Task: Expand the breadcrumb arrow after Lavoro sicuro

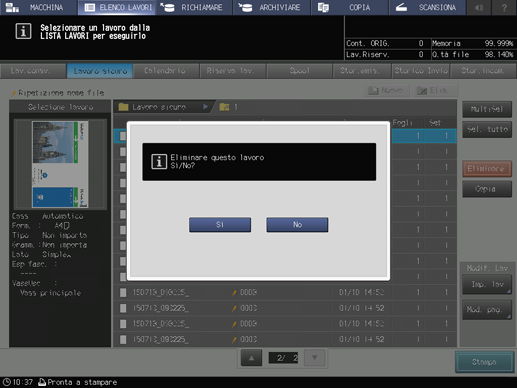Action: [205, 107]
